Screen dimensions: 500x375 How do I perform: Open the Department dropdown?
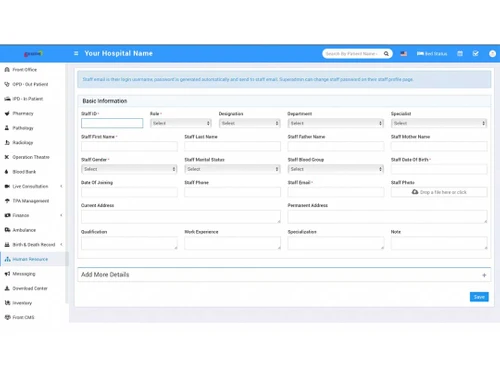click(336, 123)
